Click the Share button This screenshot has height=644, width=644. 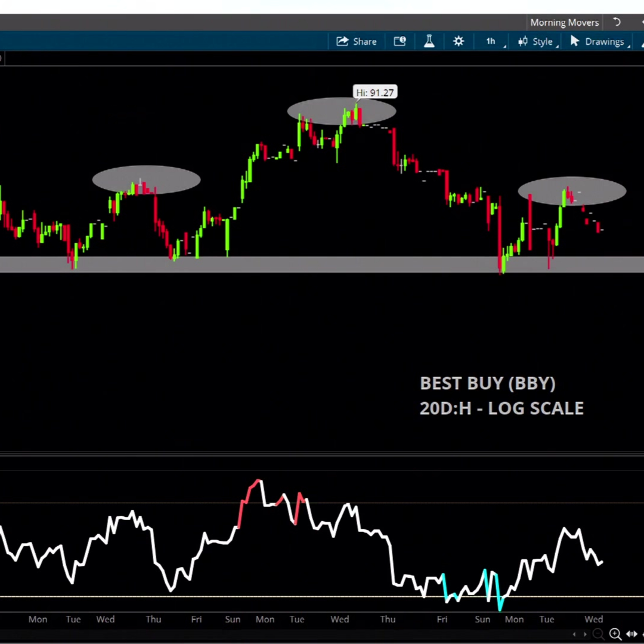pos(356,41)
